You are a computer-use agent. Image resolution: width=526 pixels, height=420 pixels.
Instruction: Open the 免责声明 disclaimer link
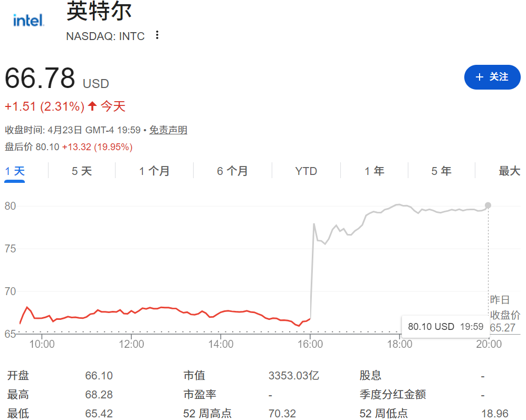[x=168, y=129]
